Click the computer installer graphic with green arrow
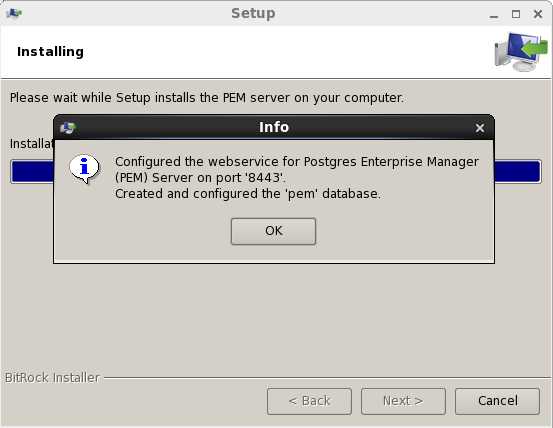 point(521,51)
